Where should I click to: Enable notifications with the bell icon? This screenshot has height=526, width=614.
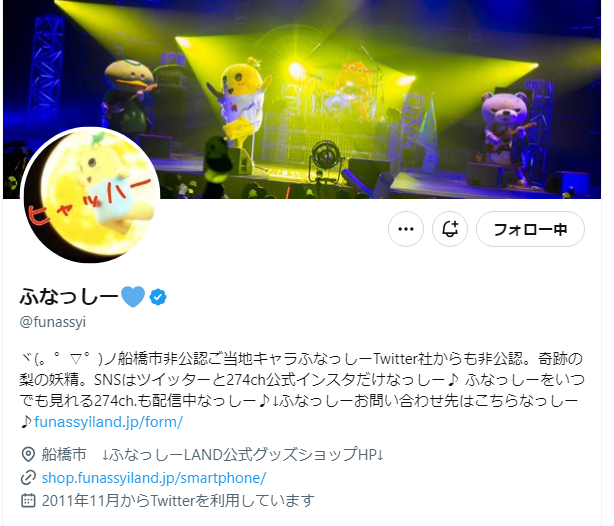click(450, 229)
